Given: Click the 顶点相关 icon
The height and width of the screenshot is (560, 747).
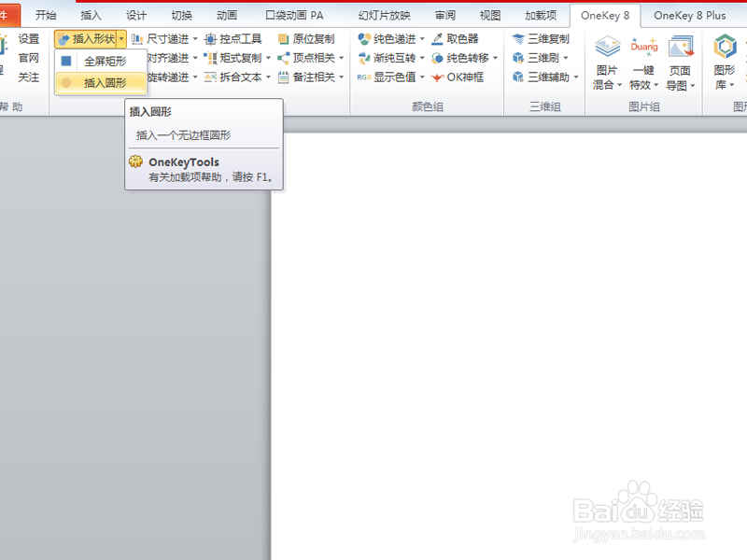Looking at the screenshot, I should tap(284, 58).
